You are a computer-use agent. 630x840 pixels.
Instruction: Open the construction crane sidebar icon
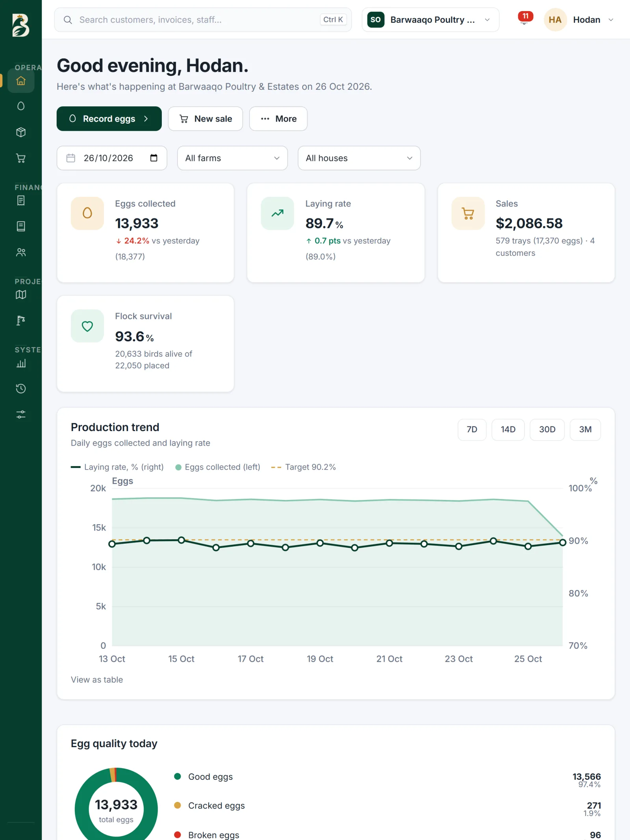point(21,320)
